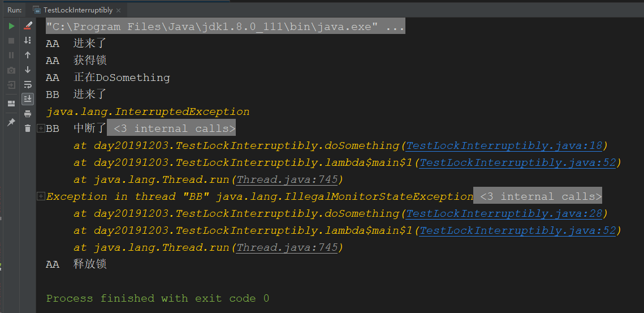Viewport: 644px width, 313px height.
Task: Toggle scroll to end of console
Action: point(28,98)
